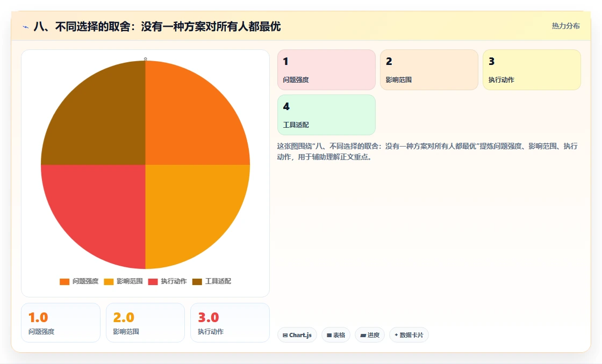
Task: Click the 工具适配 brown legend swatch
Action: tap(197, 281)
